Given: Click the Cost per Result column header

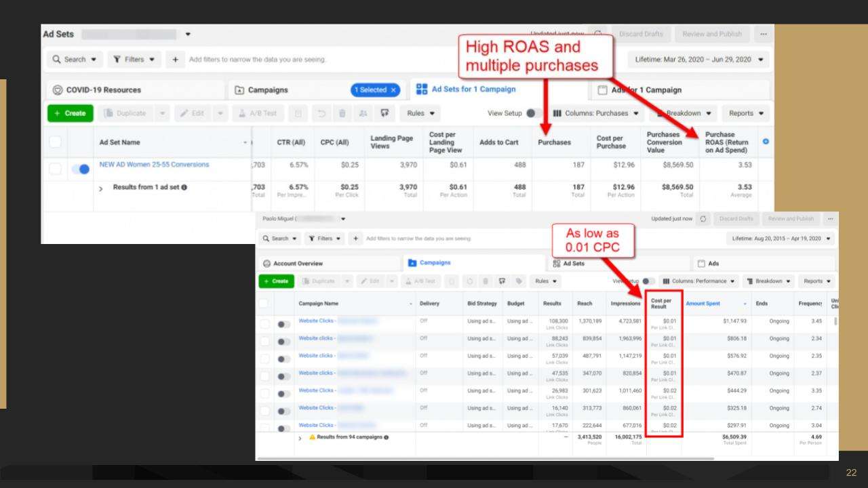Looking at the screenshot, I should pyautogui.click(x=662, y=304).
